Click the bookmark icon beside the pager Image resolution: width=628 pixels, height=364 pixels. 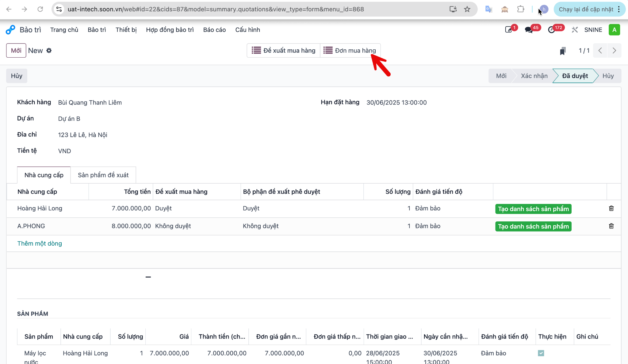pyautogui.click(x=562, y=51)
